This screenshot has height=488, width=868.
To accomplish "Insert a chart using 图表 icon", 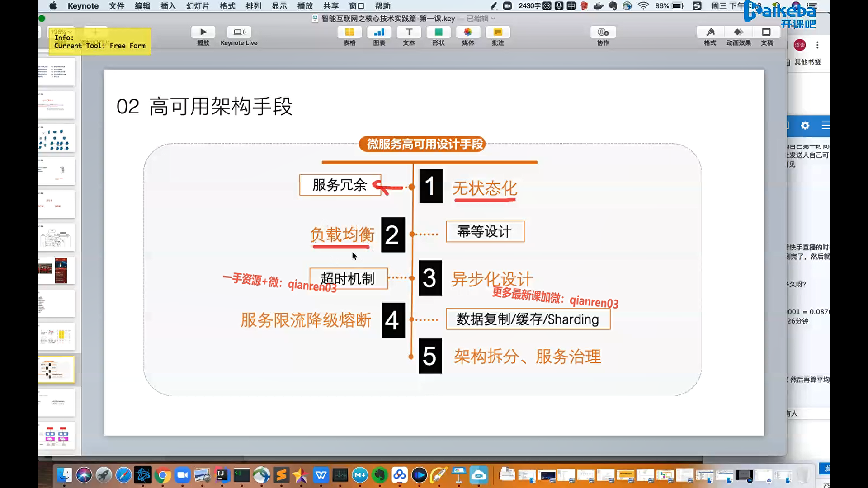I will pos(379,32).
